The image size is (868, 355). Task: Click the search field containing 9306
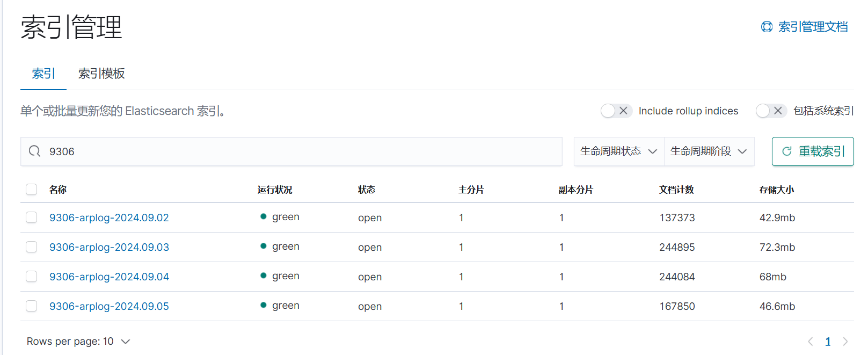[x=291, y=151]
